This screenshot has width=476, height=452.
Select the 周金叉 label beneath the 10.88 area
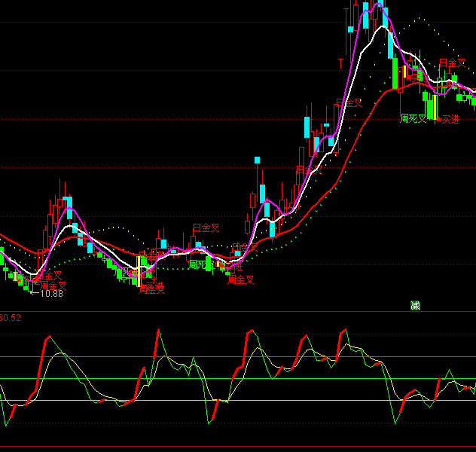point(54,286)
